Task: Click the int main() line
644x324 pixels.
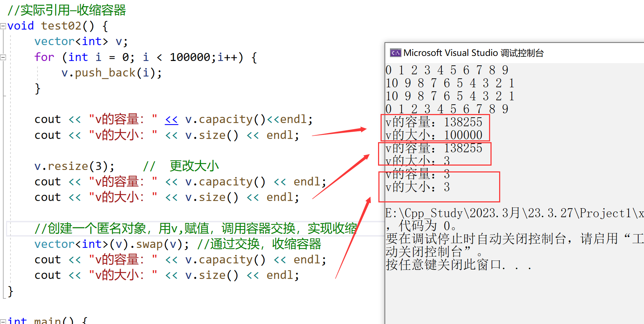Action: click(x=48, y=320)
